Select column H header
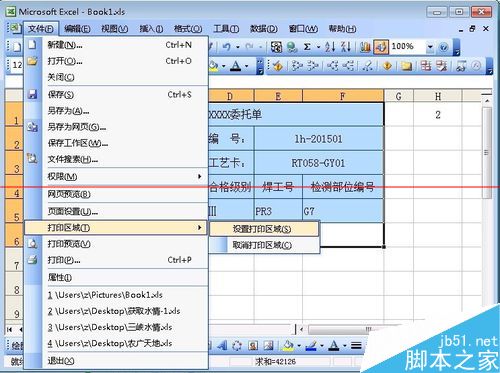The width and height of the screenshot is (500, 373). tap(438, 96)
